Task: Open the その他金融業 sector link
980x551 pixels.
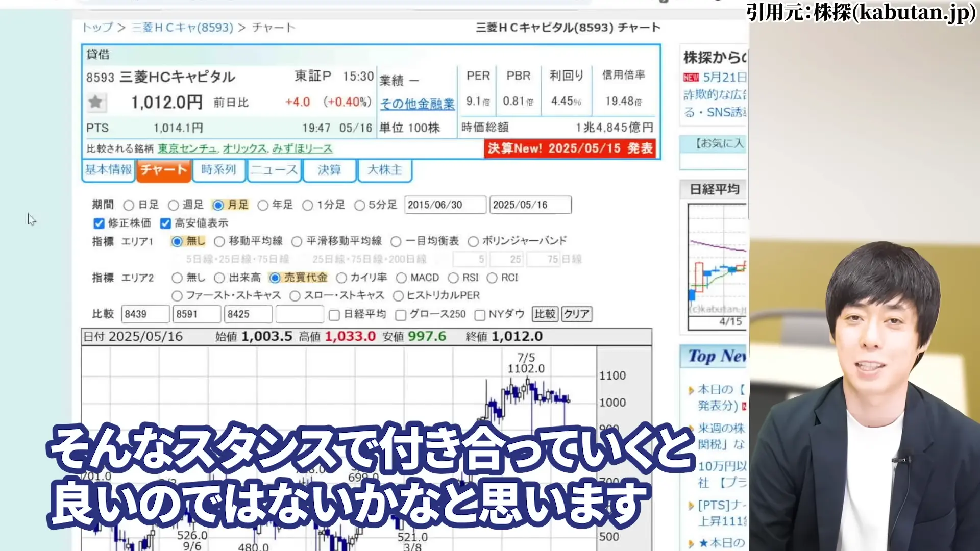Action: [418, 104]
